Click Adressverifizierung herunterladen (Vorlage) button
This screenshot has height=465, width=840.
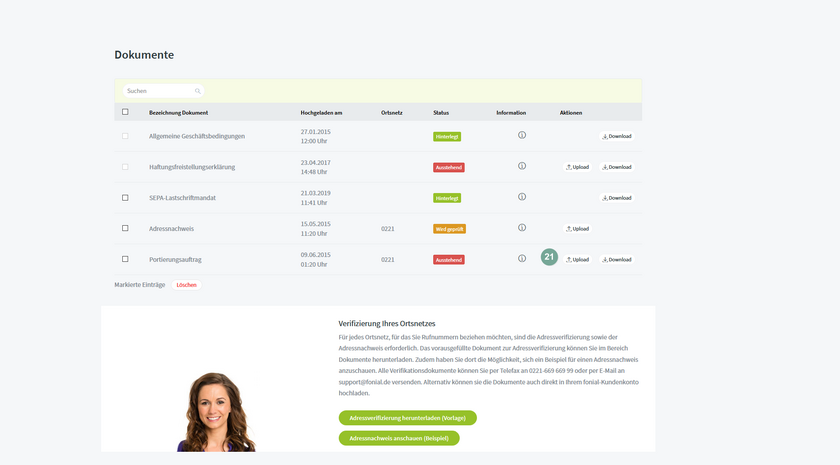point(408,418)
